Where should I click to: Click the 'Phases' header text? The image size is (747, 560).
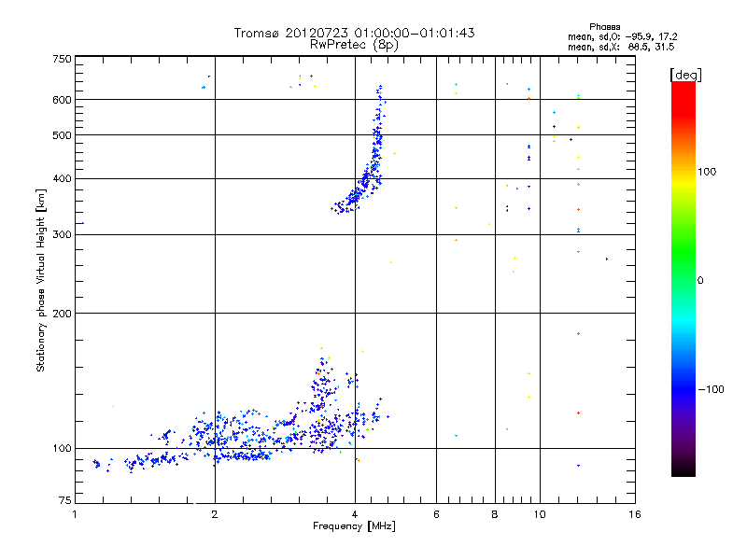[x=604, y=27]
